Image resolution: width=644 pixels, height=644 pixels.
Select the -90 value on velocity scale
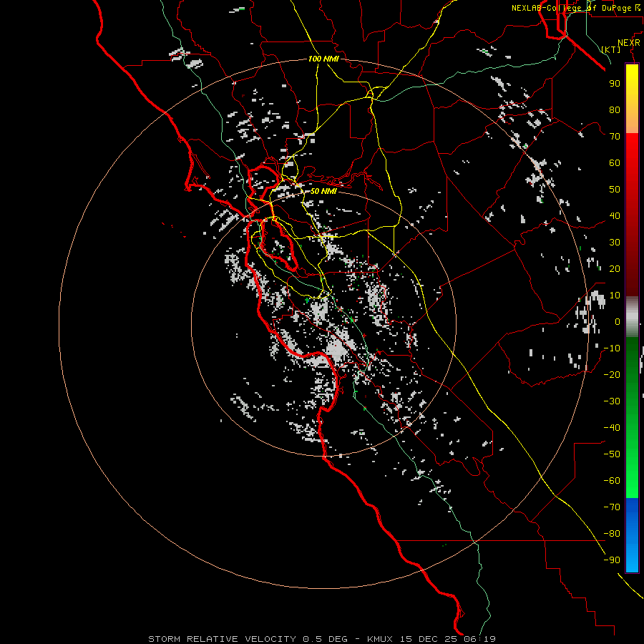[x=612, y=560]
